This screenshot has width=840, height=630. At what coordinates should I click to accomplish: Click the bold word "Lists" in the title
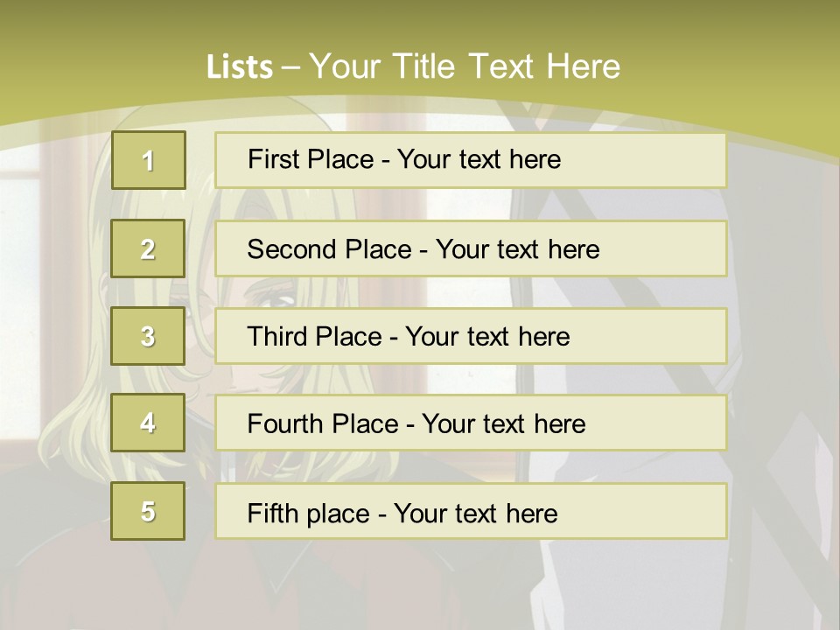(x=239, y=67)
